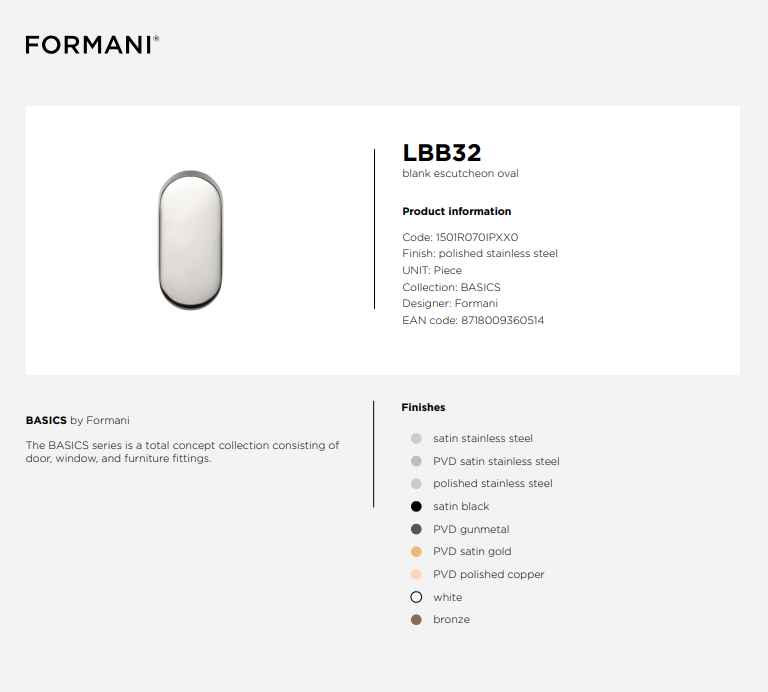The width and height of the screenshot is (768, 692).
Task: Pick the PVD satin gold swatch
Action: tap(416, 551)
